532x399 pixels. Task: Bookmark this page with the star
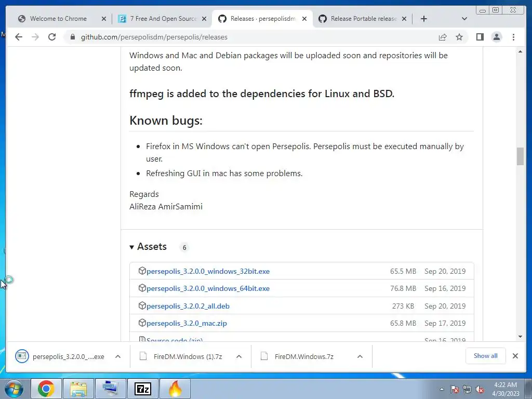459,37
